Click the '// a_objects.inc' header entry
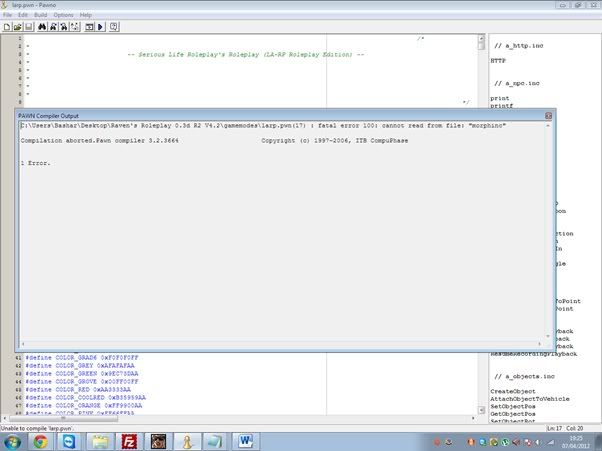The height and width of the screenshot is (451, 602). coord(524,377)
